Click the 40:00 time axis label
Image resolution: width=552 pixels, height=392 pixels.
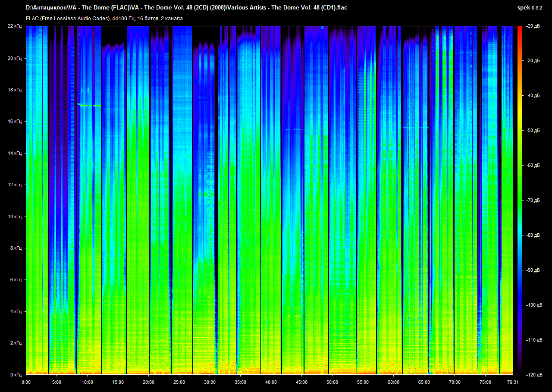pyautogui.click(x=271, y=382)
